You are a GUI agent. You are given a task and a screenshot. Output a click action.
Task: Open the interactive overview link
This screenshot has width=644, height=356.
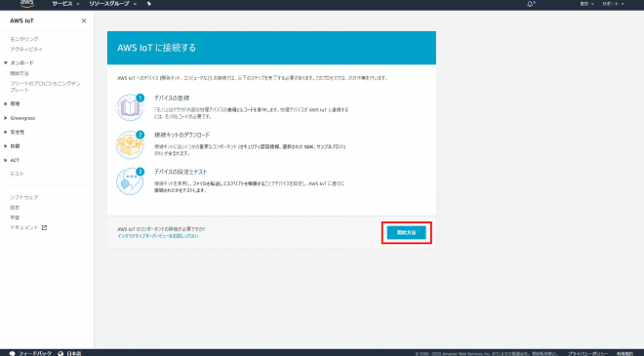(x=158, y=236)
